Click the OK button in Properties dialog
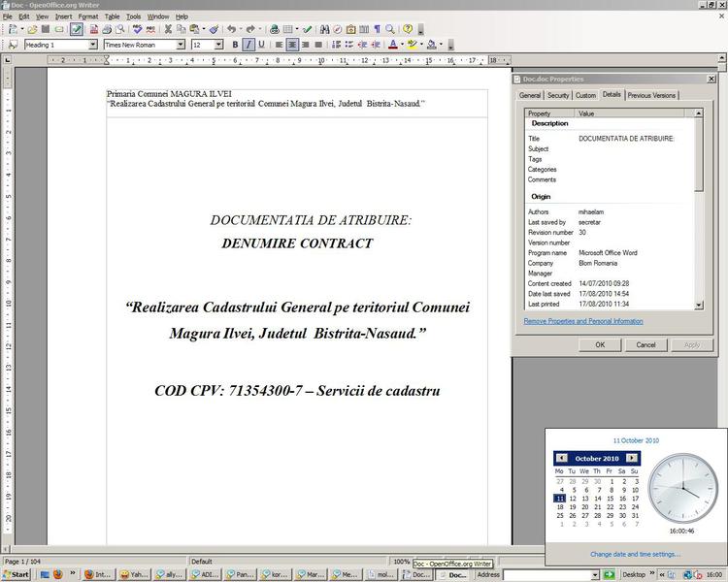This screenshot has height=582, width=728. tap(600, 344)
